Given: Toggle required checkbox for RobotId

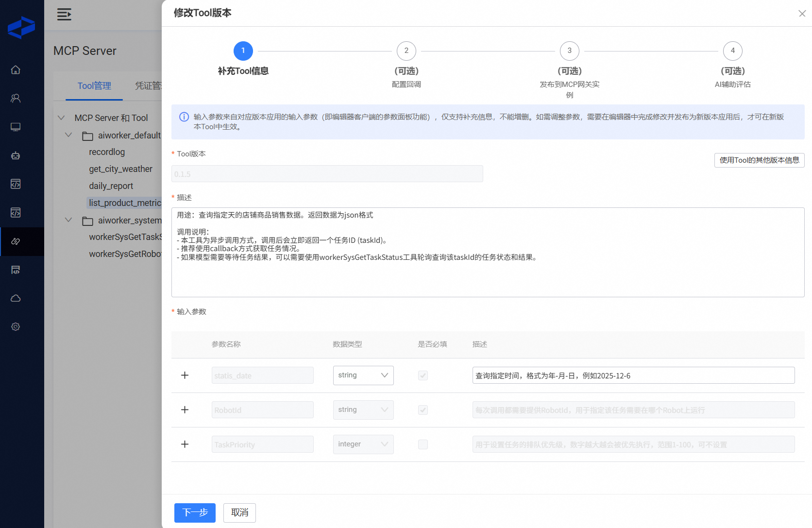Looking at the screenshot, I should point(423,410).
